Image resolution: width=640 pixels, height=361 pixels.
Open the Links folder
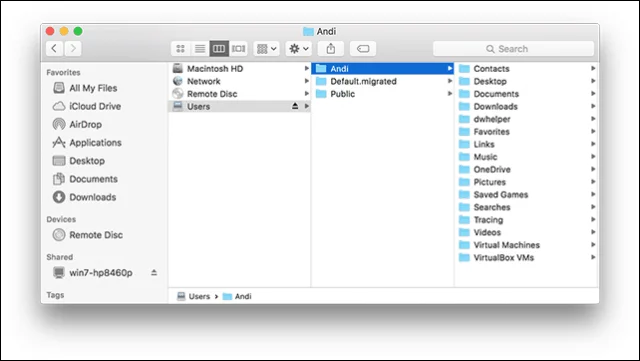click(x=527, y=144)
